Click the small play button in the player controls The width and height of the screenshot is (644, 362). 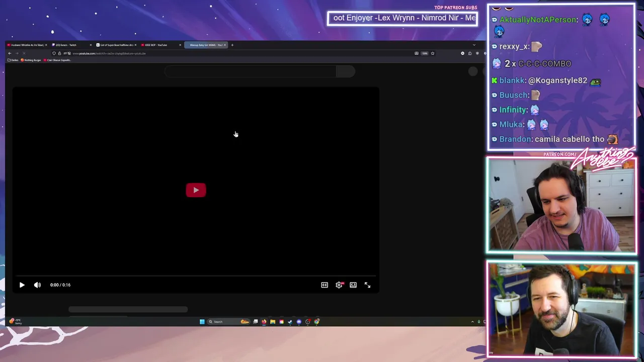coord(22,285)
